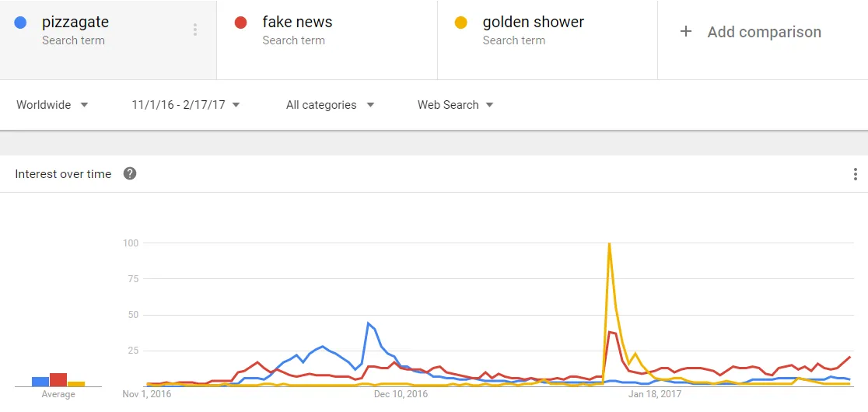Click the blue pizzagate color dot
This screenshot has width=868, height=412.
click(x=20, y=23)
